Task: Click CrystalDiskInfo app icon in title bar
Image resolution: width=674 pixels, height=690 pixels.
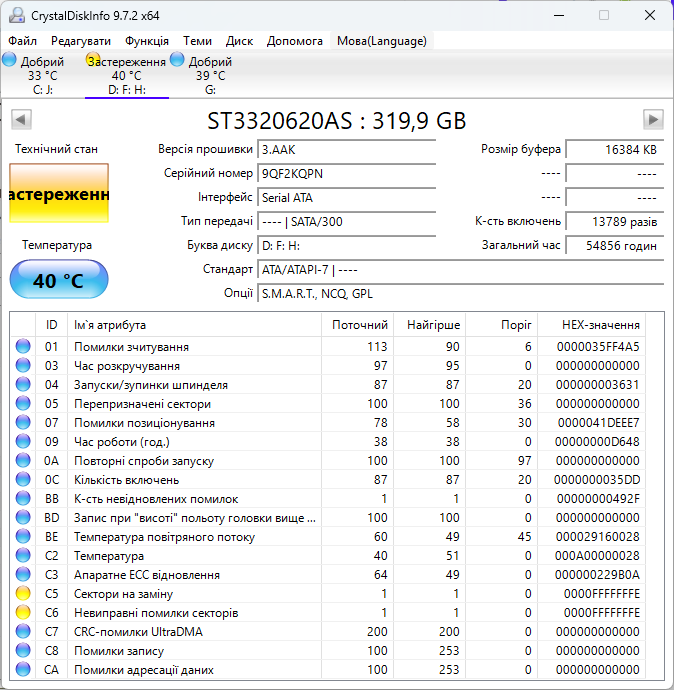Action: [x=17, y=15]
